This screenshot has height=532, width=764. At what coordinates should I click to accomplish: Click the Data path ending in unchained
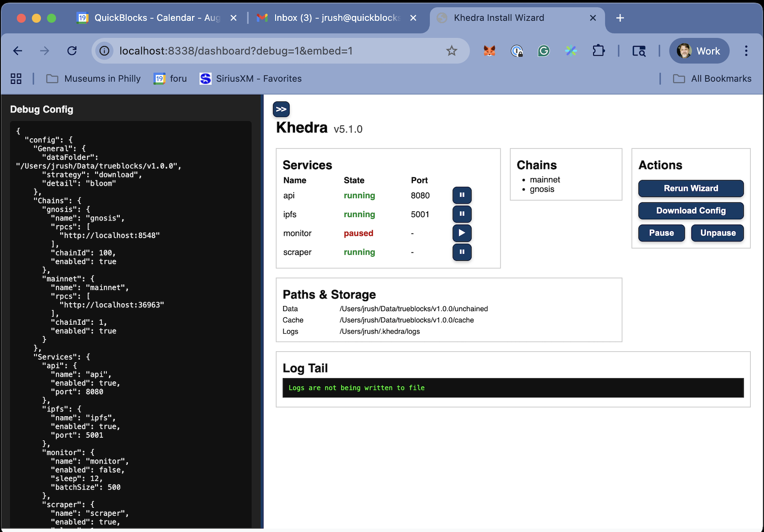click(x=414, y=309)
